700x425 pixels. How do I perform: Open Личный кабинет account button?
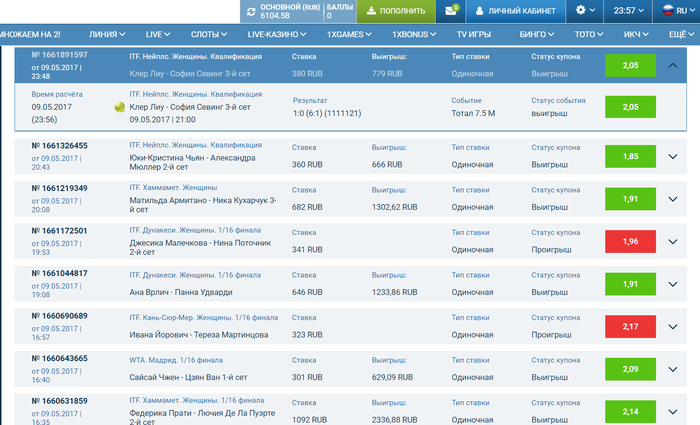pyautogui.click(x=516, y=11)
